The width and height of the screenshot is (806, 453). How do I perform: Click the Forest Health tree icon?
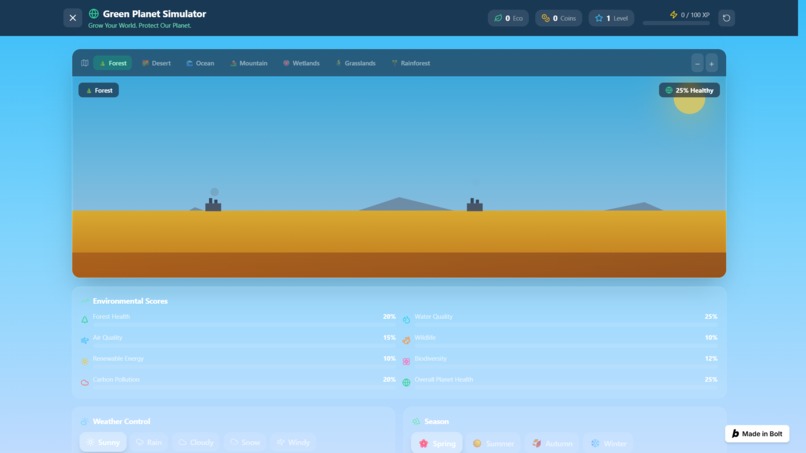coord(85,319)
